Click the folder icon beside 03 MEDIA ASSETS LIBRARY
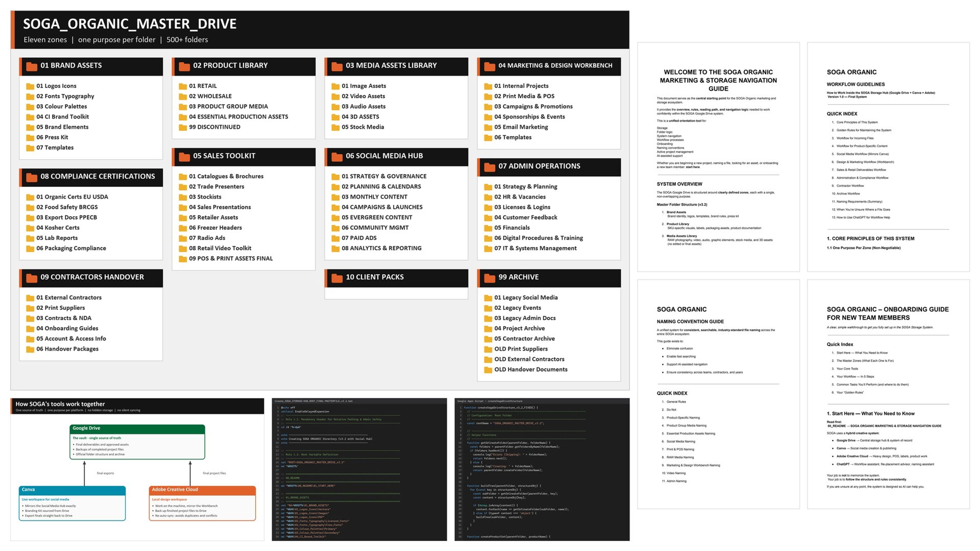This screenshot has width=980, height=551. [337, 66]
